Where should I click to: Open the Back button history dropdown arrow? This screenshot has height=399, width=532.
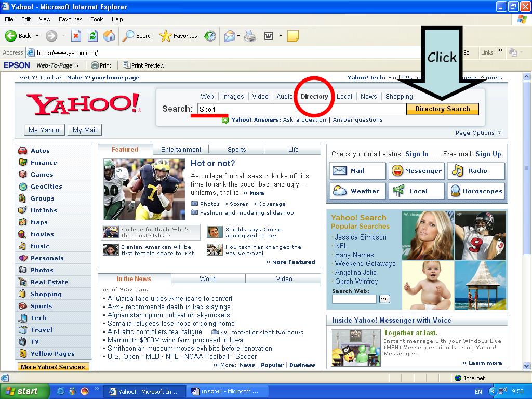click(37, 36)
